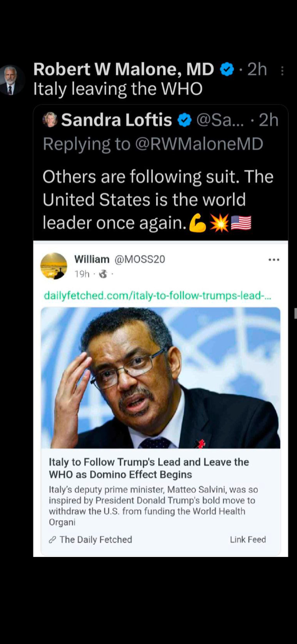Click The Daily Fetched source name
297x644 pixels.
pos(96,539)
